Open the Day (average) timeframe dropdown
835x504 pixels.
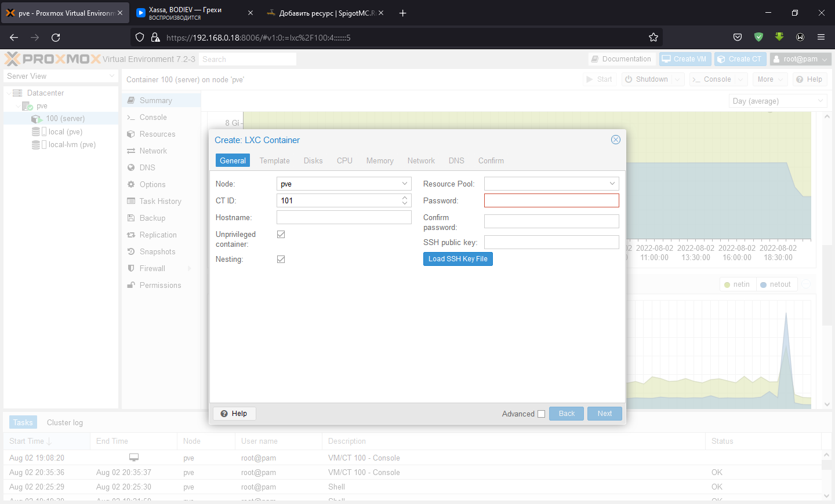point(778,101)
